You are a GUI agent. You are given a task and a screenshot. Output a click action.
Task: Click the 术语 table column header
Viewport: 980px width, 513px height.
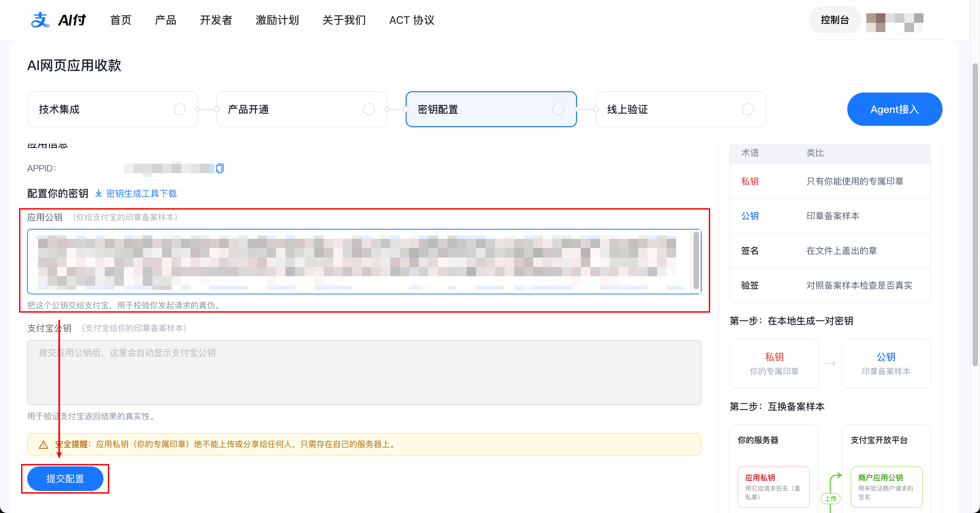tap(750, 153)
